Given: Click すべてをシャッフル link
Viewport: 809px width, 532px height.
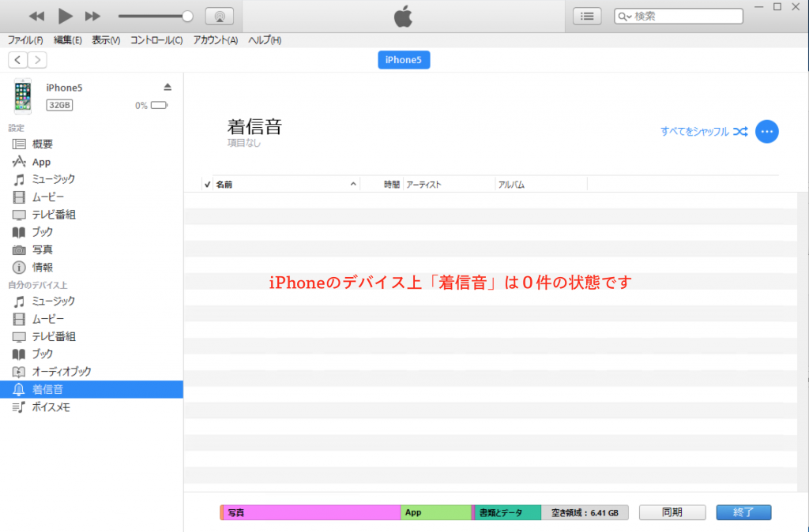Looking at the screenshot, I should coord(704,132).
